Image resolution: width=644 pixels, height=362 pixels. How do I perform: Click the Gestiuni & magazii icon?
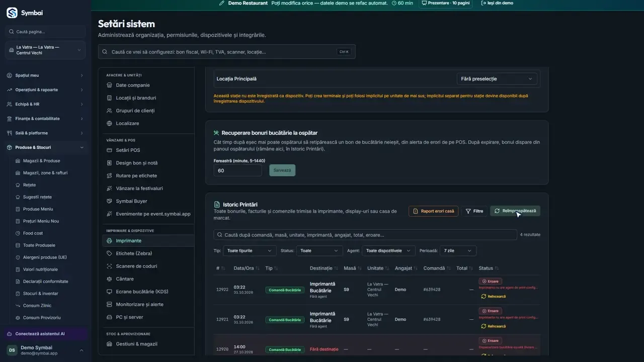(x=110, y=344)
